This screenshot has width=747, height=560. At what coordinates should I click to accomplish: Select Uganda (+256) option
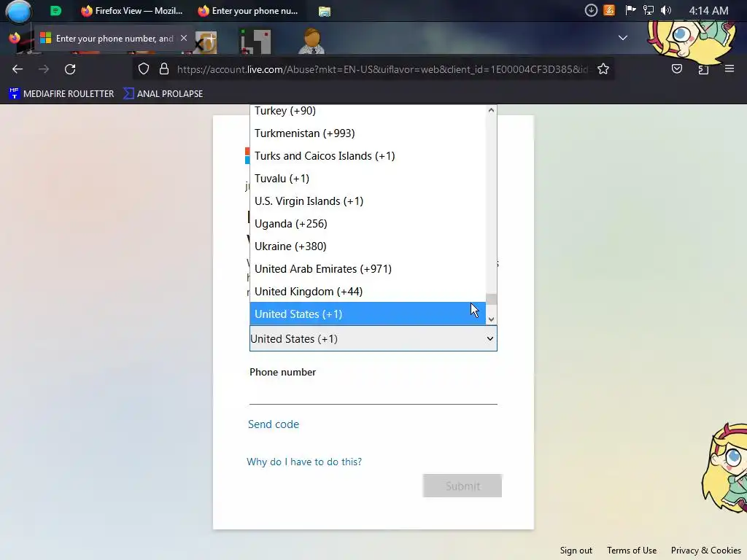pyautogui.click(x=368, y=224)
